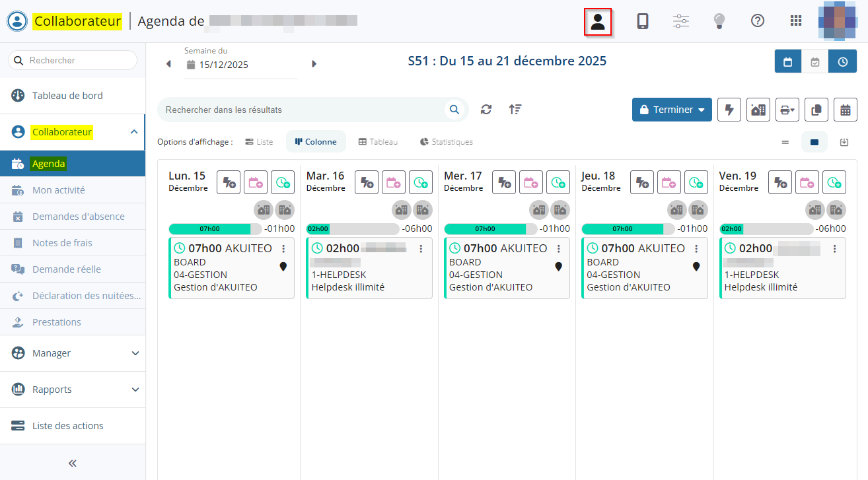Click the duplicate copy icon in toolbar
Image resolution: width=868 pixels, height=480 pixels.
[816, 110]
